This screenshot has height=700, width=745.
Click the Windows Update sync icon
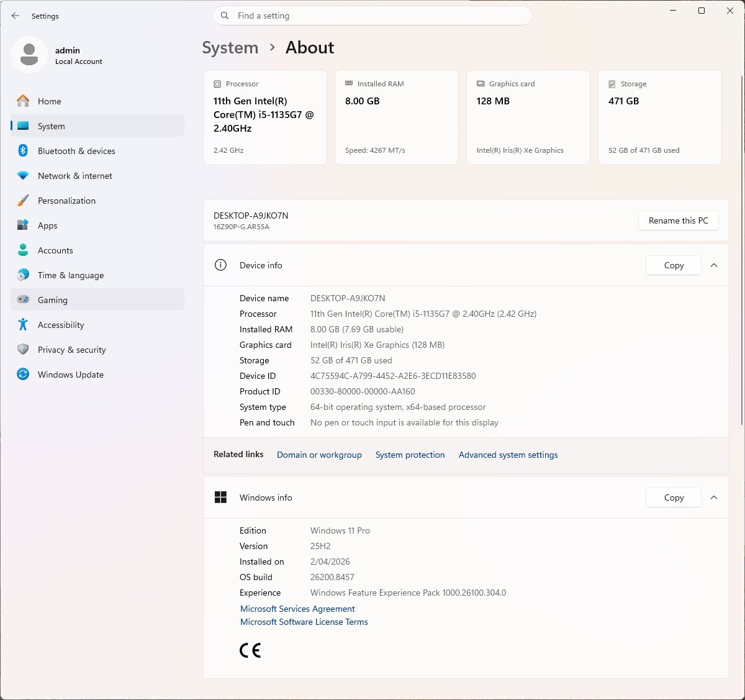tap(23, 374)
